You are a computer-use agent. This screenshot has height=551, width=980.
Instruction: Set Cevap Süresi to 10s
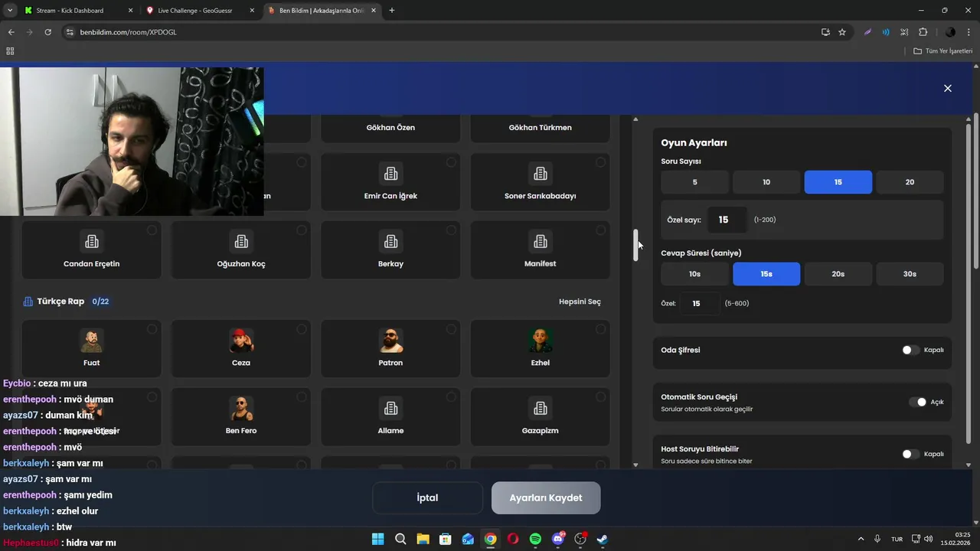click(694, 274)
